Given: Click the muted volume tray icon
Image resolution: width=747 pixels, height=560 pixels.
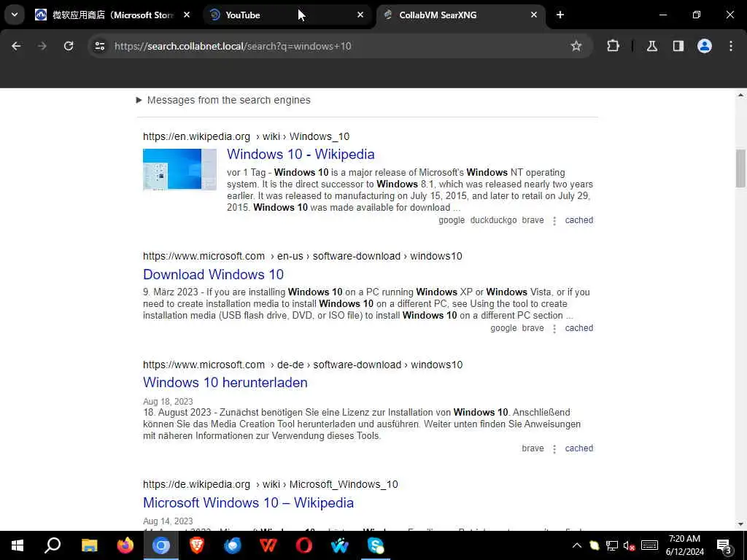Looking at the screenshot, I should tap(629, 545).
